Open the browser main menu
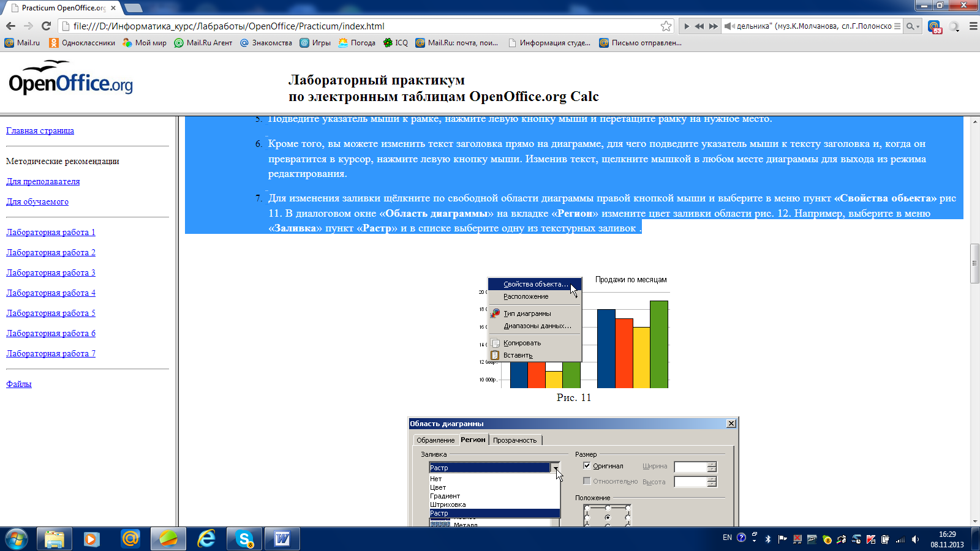The height and width of the screenshot is (551, 980). (x=973, y=26)
